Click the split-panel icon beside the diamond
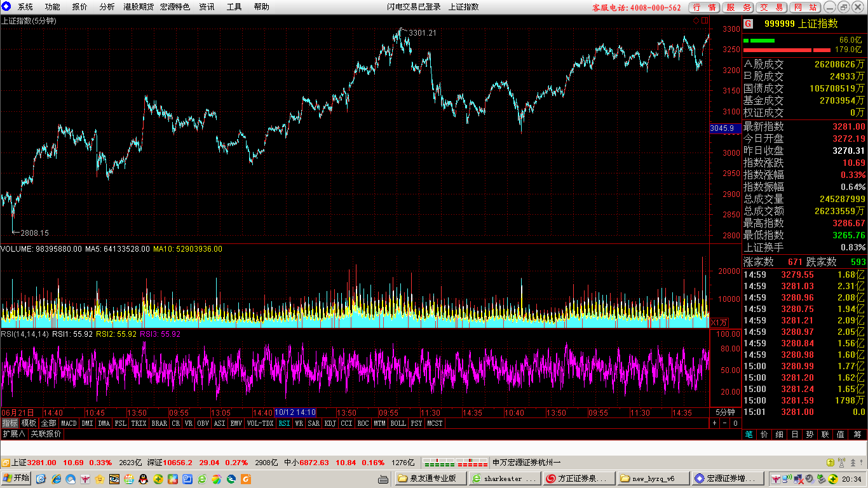The image size is (868, 488). pos(705,20)
